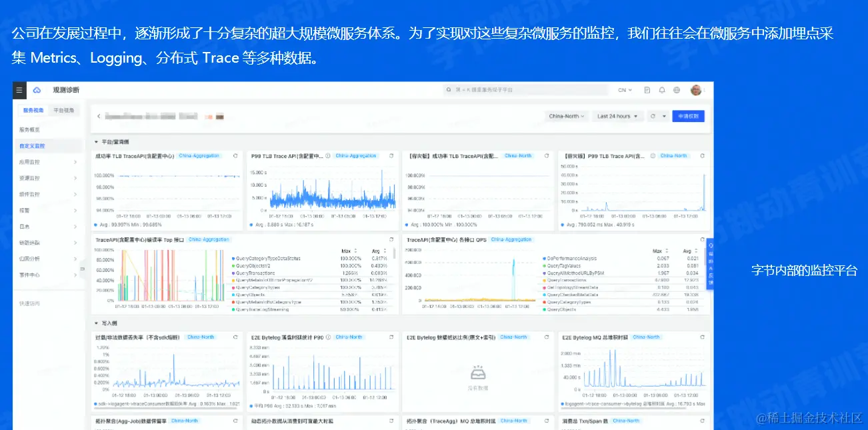The width and height of the screenshot is (868, 430).
Task: Refresh the E2E Bytelog MQ 总堆积时延 panel
Action: (x=703, y=337)
